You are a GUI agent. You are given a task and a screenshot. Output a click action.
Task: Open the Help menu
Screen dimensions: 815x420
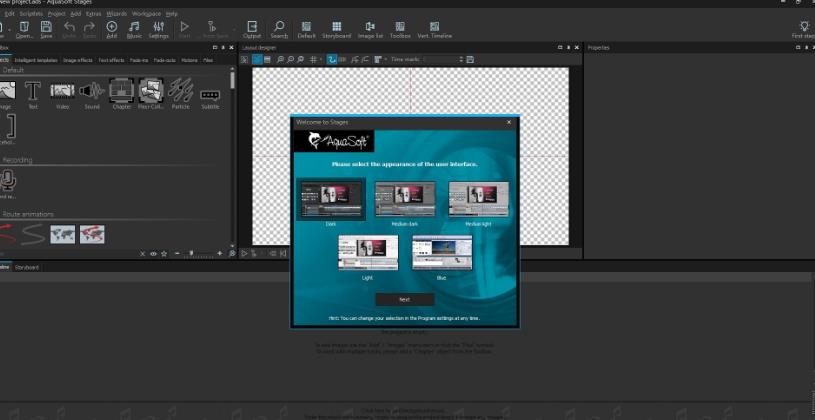172,14
